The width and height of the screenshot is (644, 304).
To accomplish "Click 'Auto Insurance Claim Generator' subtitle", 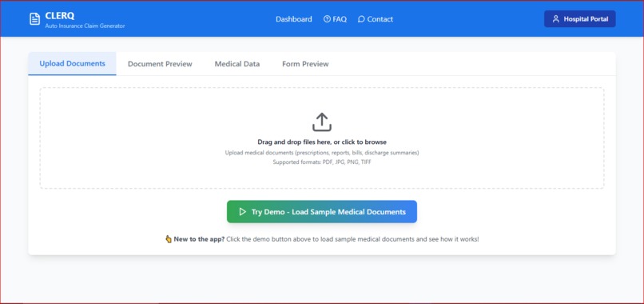I will (x=85, y=26).
